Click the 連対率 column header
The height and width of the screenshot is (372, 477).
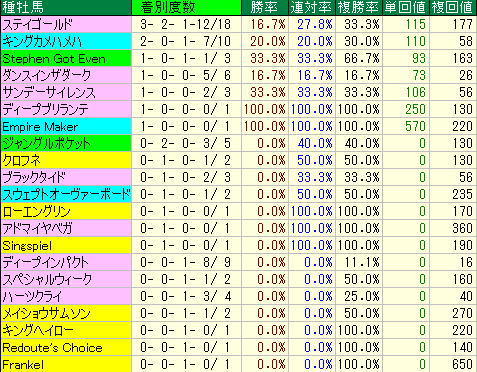311,7
